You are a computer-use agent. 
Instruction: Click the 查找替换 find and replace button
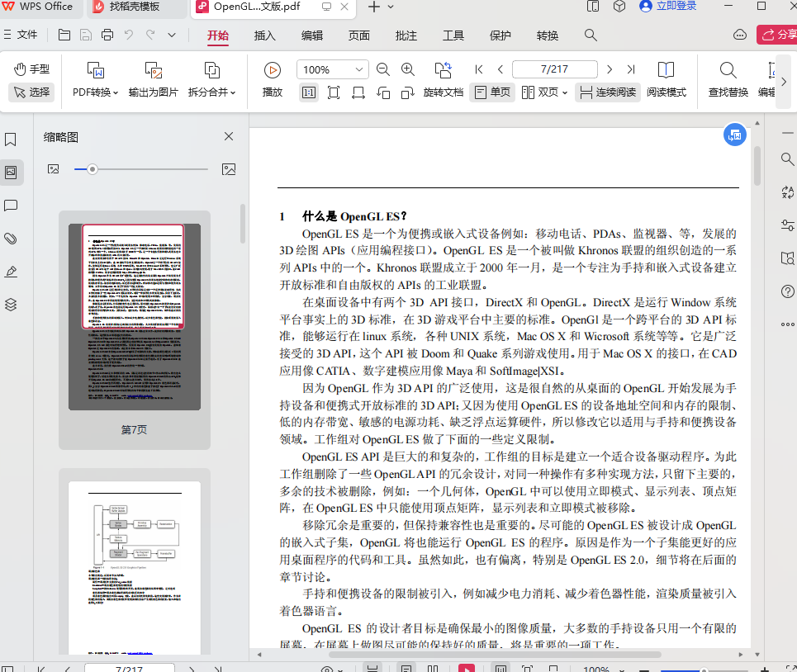coord(728,81)
